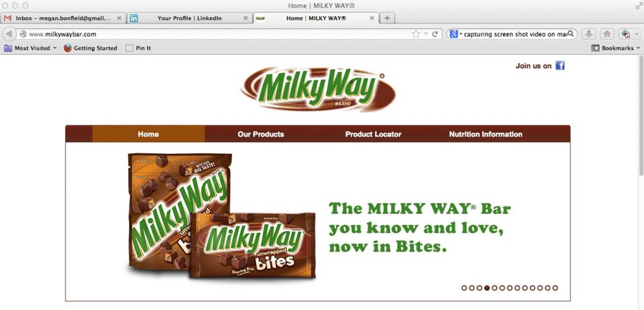
Task: Open the Google search engine selector dropdown
Action: 456,34
